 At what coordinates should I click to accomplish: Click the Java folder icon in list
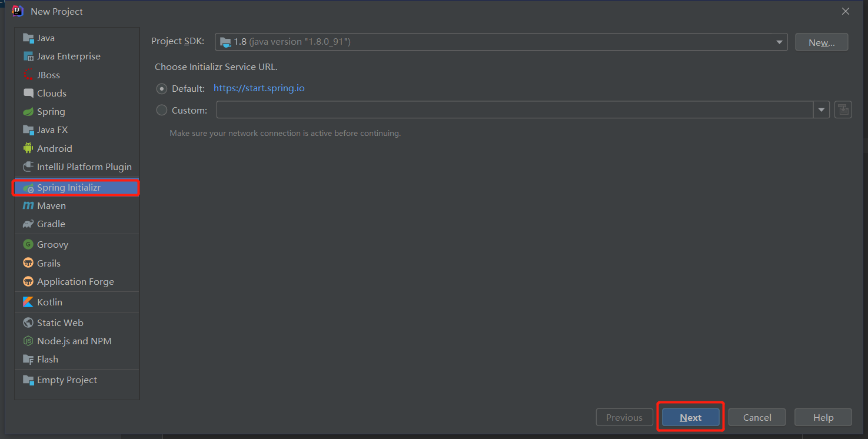[x=28, y=38]
